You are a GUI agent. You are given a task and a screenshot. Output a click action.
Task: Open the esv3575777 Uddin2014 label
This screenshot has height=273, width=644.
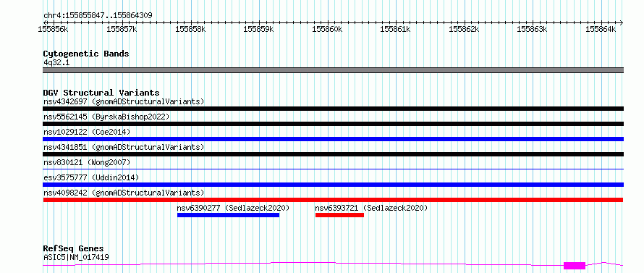91,177
